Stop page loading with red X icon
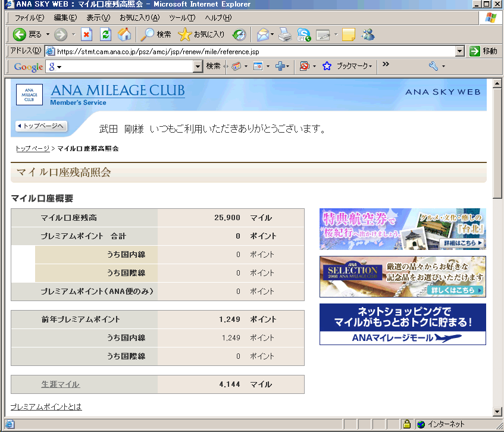504x432 pixels. click(x=86, y=35)
